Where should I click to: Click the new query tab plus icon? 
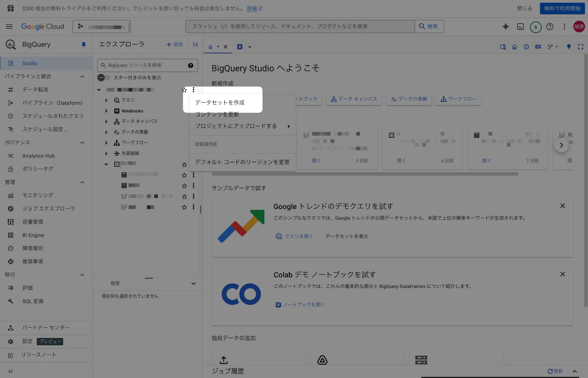pos(240,47)
